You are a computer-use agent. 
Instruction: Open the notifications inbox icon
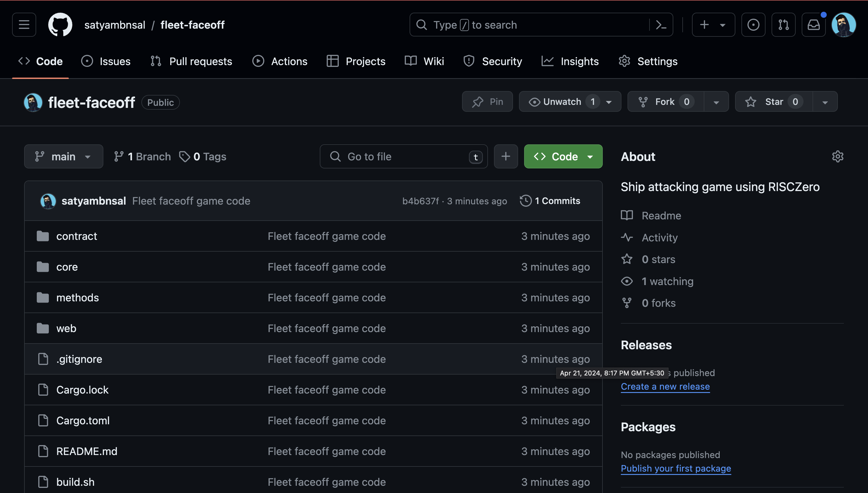pos(813,25)
